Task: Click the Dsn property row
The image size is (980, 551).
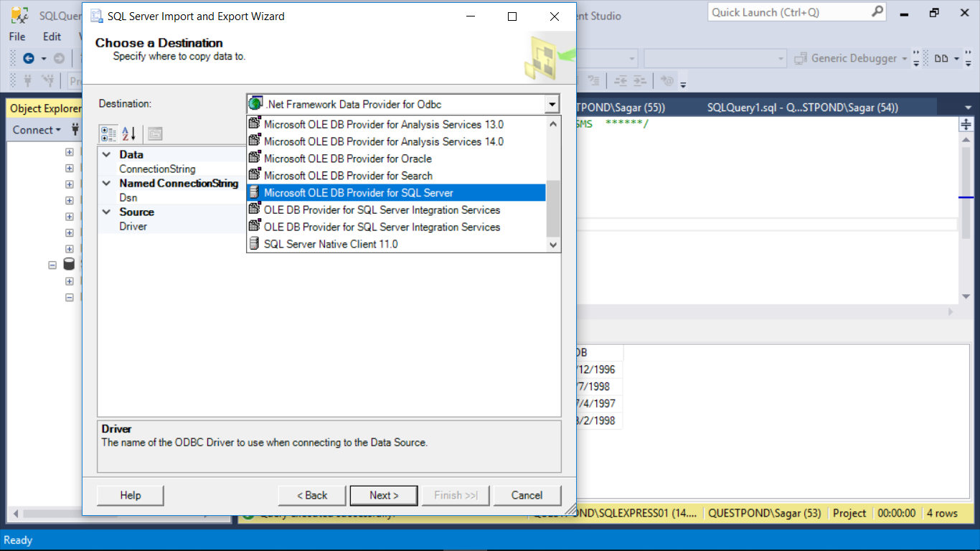Action: click(171, 197)
